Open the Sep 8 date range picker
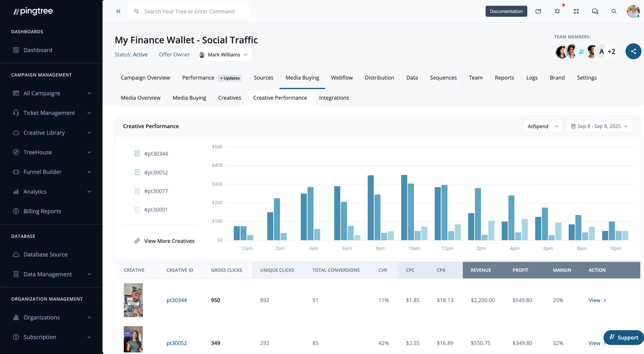This screenshot has height=354, width=644. (599, 126)
